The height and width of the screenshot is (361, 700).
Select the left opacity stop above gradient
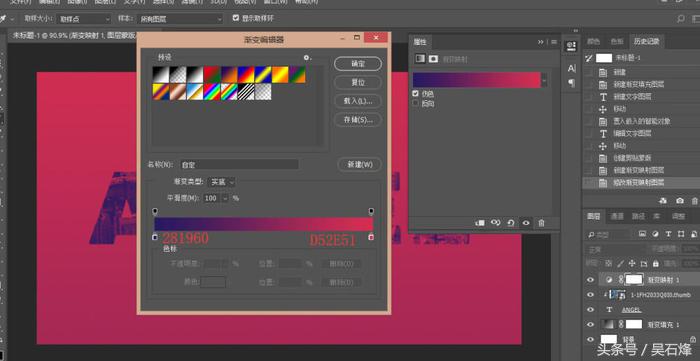click(155, 211)
